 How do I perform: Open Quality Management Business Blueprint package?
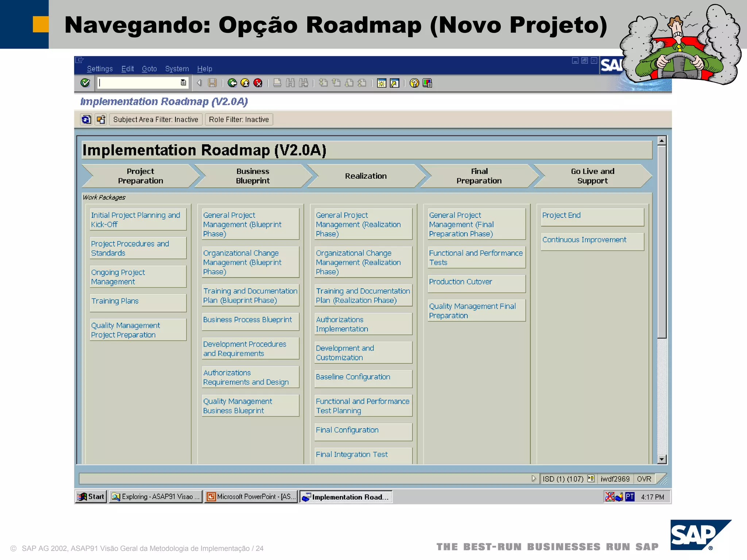coord(251,405)
